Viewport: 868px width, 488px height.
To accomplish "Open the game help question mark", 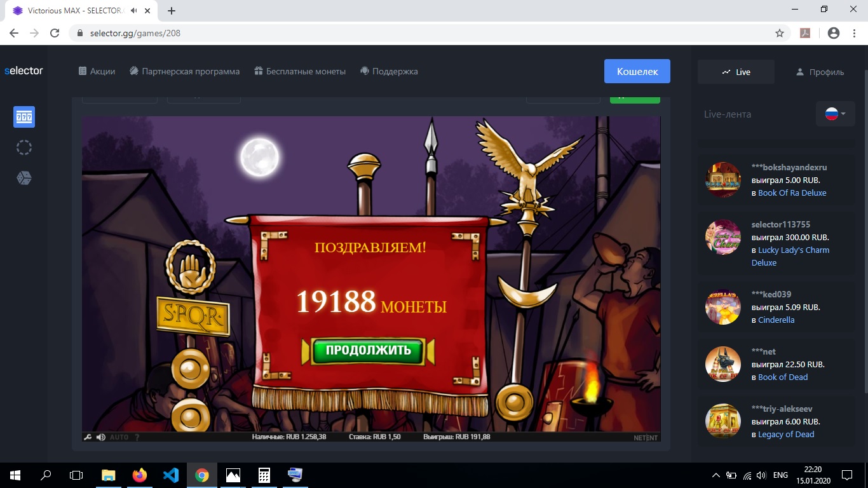I will click(x=137, y=437).
